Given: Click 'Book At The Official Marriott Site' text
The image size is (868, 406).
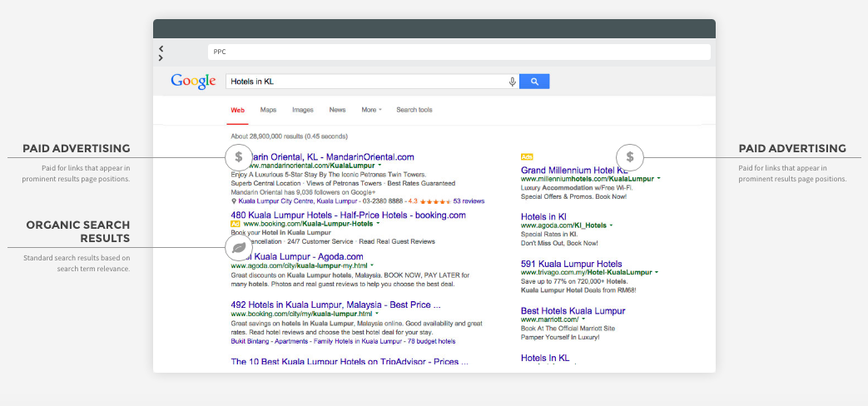Looking at the screenshot, I should tap(568, 329).
